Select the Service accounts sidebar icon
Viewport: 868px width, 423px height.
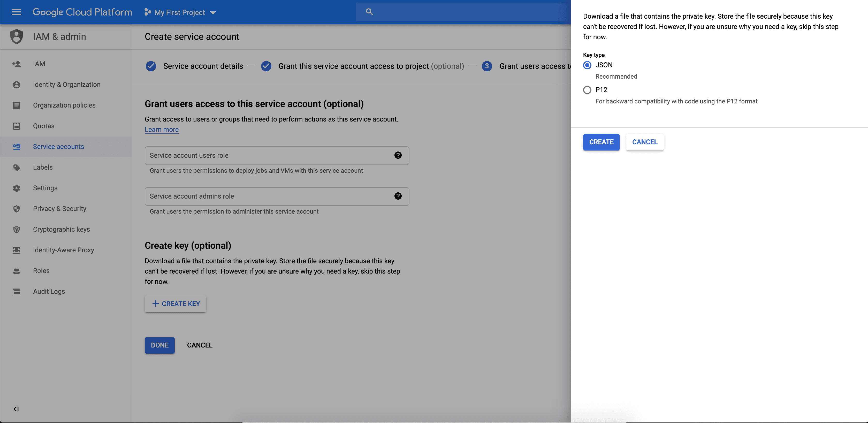[x=17, y=147]
